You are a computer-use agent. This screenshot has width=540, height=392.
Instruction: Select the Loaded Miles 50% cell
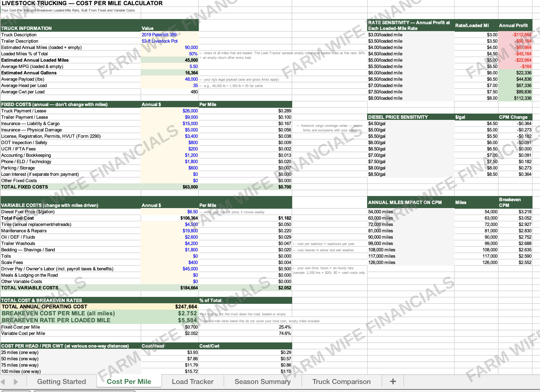tap(170, 54)
